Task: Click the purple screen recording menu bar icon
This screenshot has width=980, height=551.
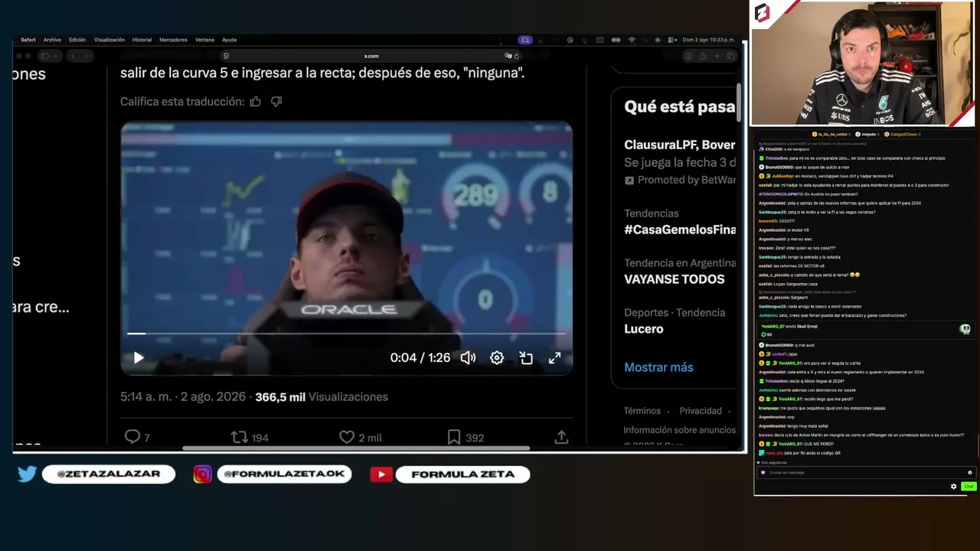Action: point(525,40)
